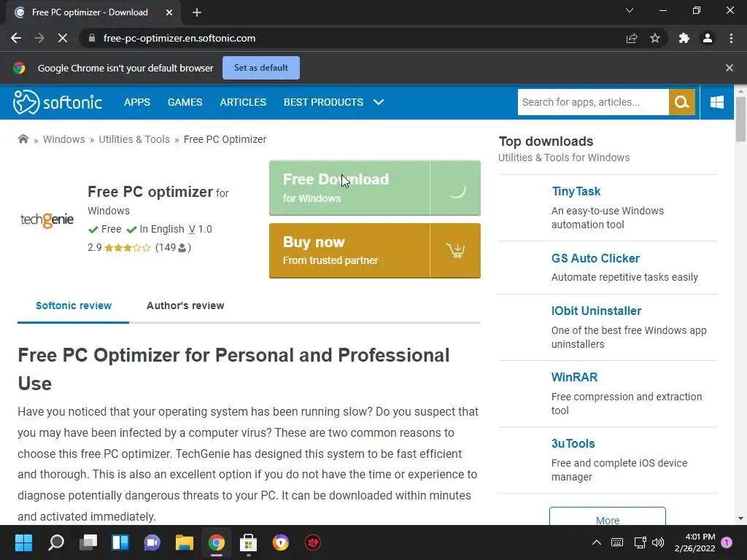Click the browser back arrow
This screenshot has width=747, height=560.
click(x=16, y=38)
